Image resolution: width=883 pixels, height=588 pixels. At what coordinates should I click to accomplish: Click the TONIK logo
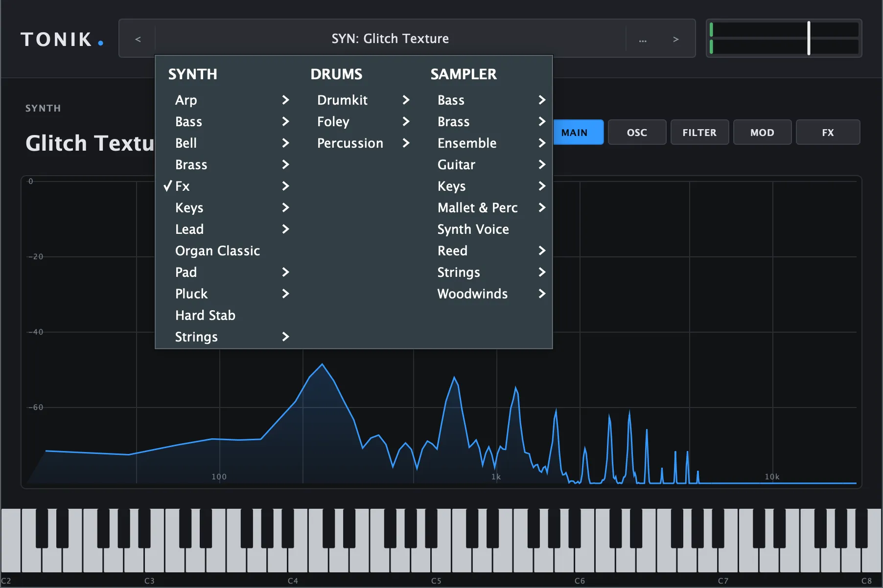(62, 39)
